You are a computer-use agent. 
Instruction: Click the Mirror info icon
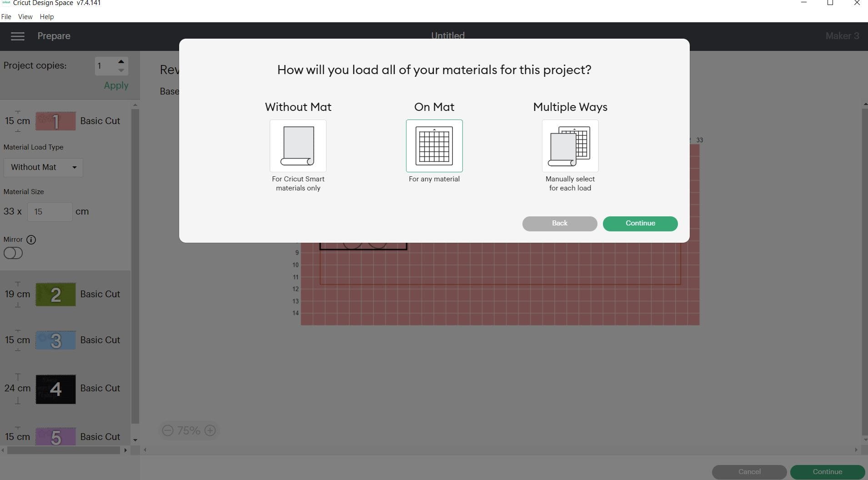tap(31, 240)
